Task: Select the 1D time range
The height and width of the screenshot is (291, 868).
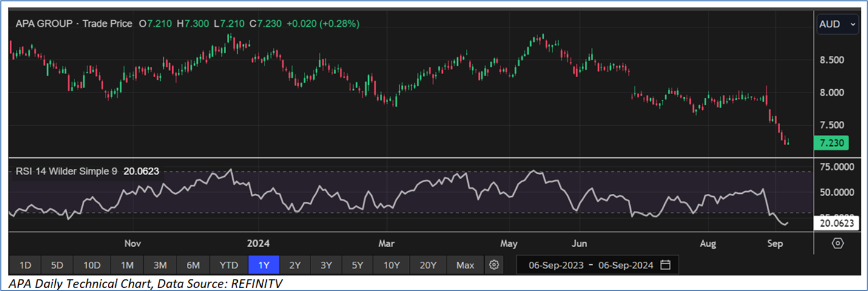Action: [x=25, y=265]
